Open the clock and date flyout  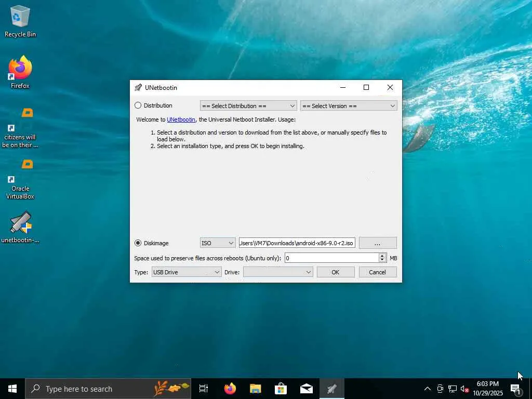click(x=488, y=389)
